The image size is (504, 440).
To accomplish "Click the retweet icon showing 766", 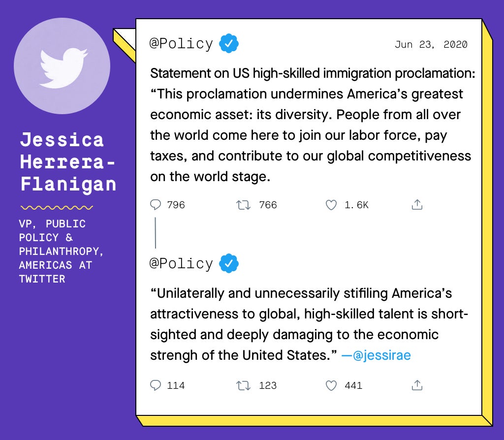I will pyautogui.click(x=243, y=205).
